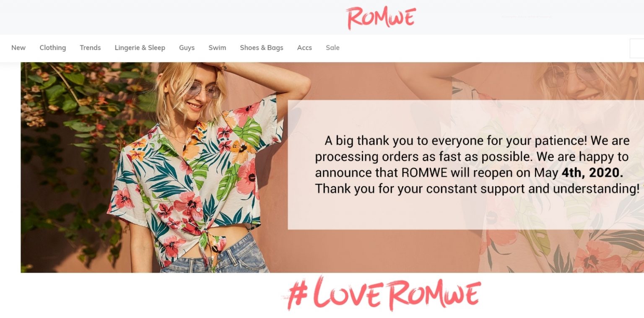Click the reopening announcement text box

tap(466, 164)
